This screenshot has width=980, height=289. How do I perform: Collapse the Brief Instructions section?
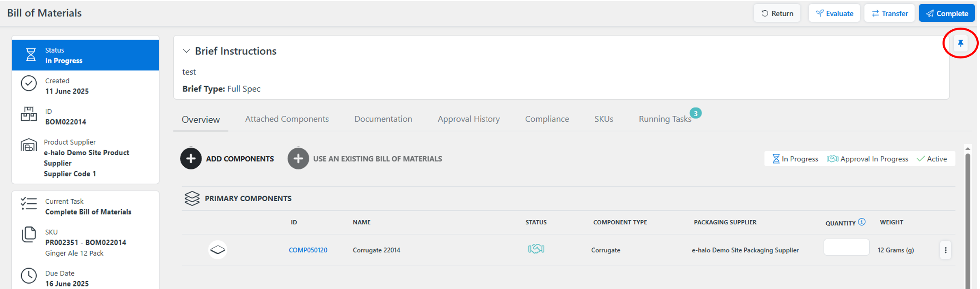(x=187, y=51)
